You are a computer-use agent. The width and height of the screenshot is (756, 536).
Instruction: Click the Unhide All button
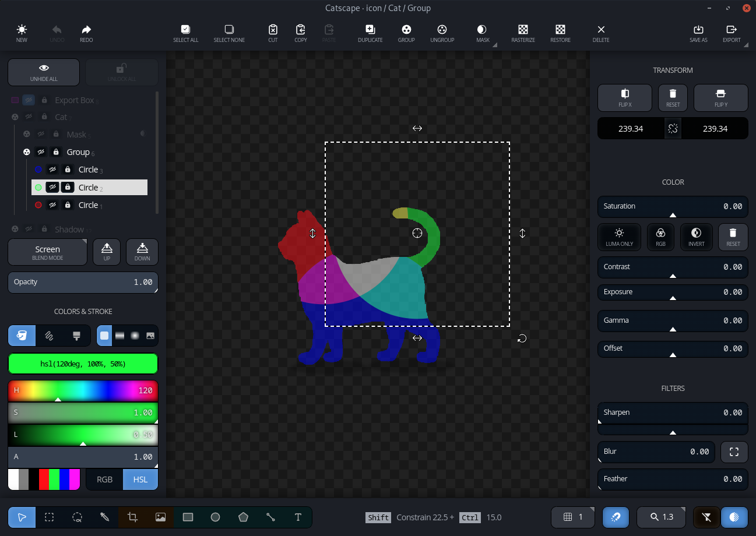[x=44, y=72]
